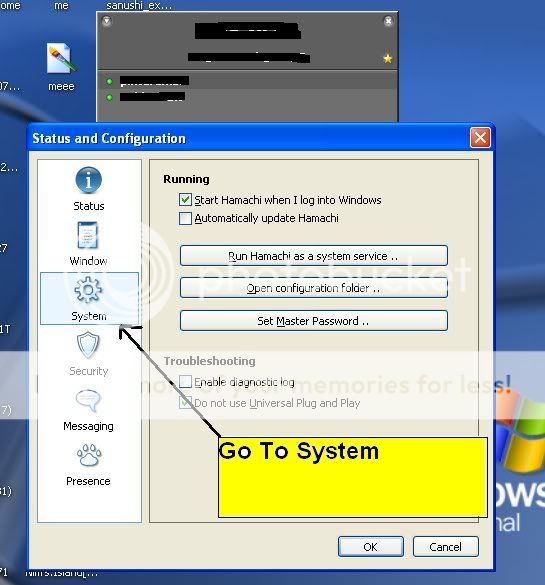Viewport: 545px width, 585px height.
Task: Open the Status section icon
Action: tap(88, 180)
